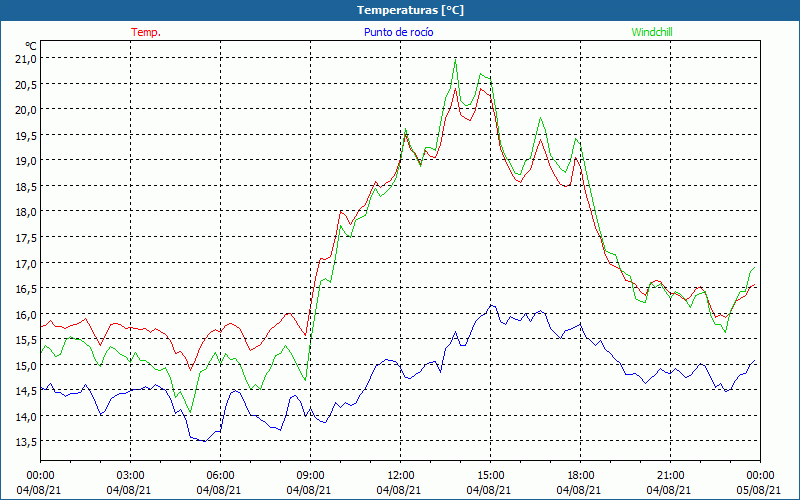This screenshot has width=800, height=500.
Task: Click the 13,5 y-axis value
Action: pyautogui.click(x=26, y=441)
